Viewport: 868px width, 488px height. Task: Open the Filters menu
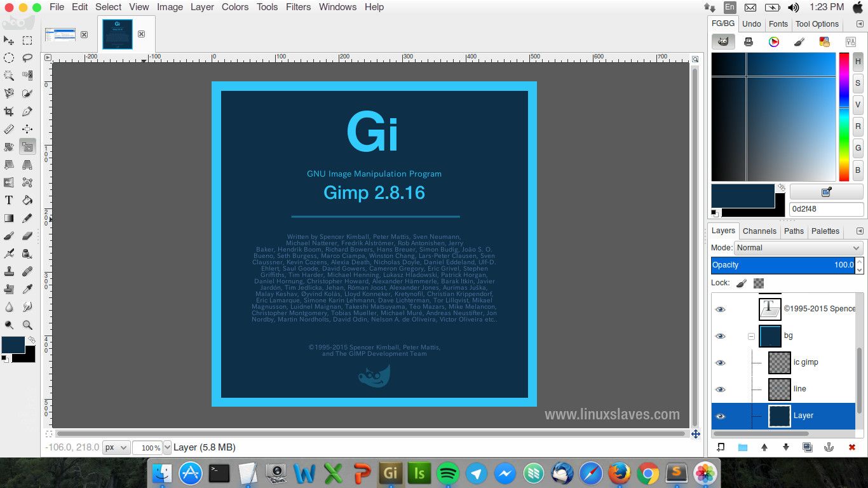(x=298, y=7)
